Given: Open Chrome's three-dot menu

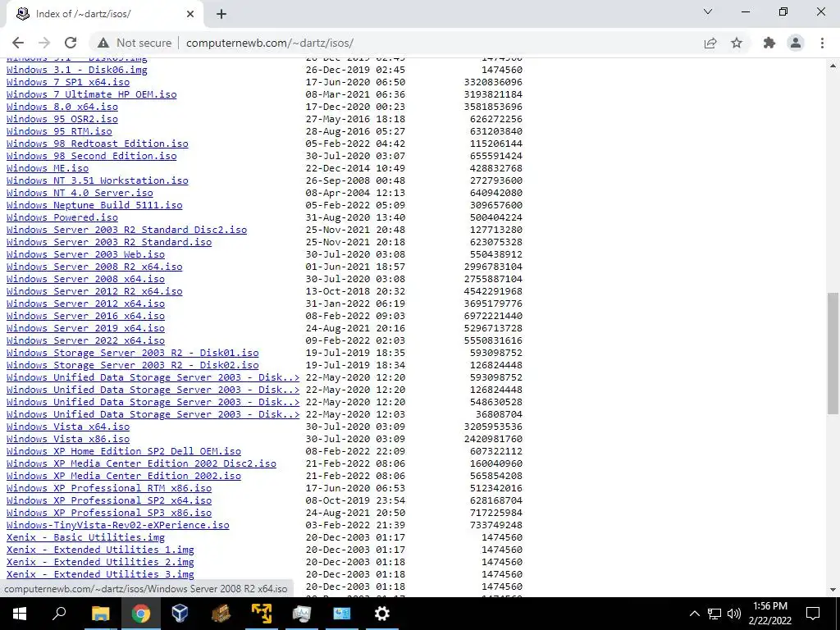Looking at the screenshot, I should [x=822, y=43].
